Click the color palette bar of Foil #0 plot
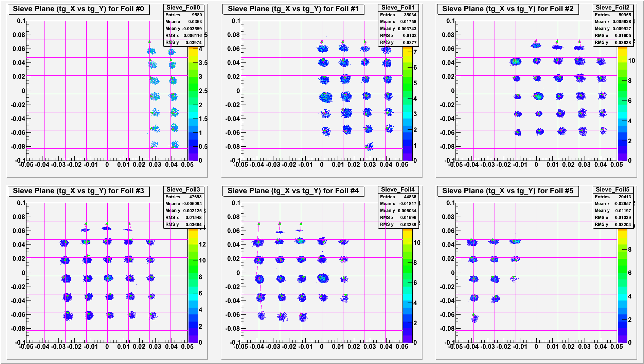 (193, 104)
